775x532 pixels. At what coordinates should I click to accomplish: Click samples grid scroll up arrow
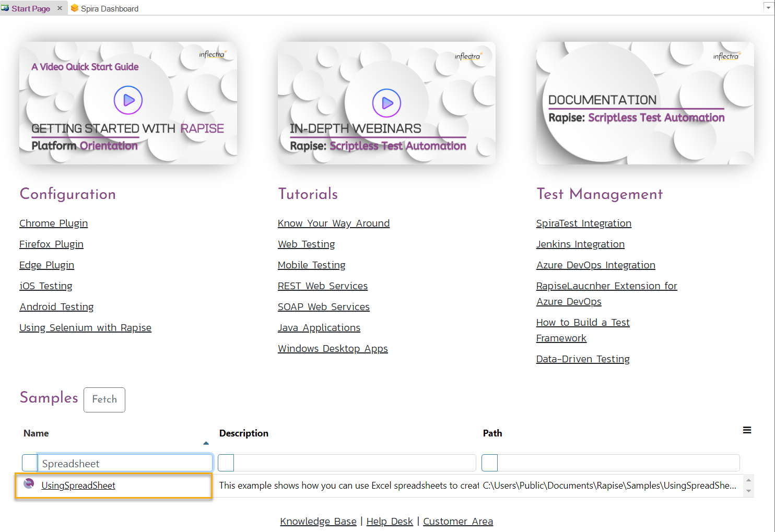pos(748,480)
